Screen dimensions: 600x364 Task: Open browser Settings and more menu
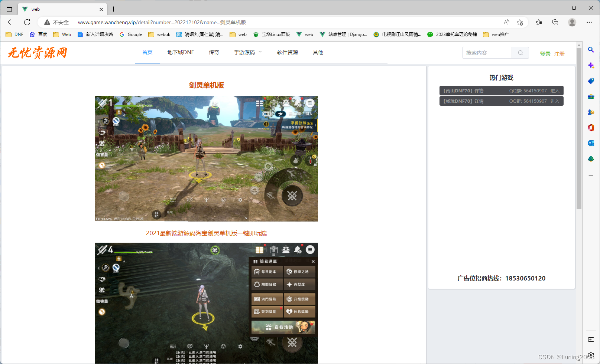589,22
